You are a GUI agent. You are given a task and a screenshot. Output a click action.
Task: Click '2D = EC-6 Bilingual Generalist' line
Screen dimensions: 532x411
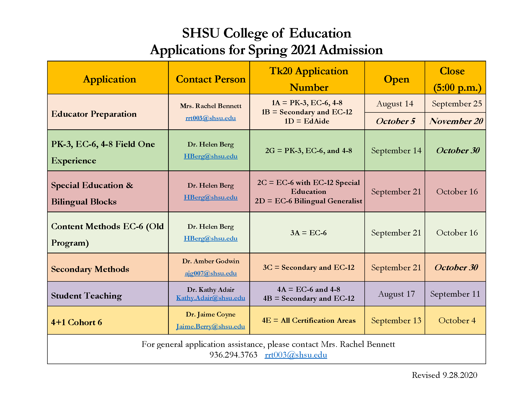(x=308, y=201)
